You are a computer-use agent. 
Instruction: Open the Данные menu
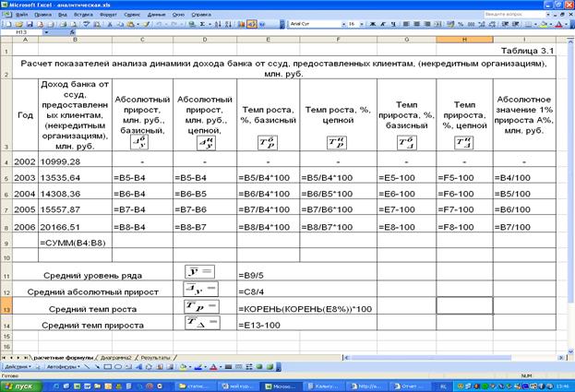(x=157, y=15)
